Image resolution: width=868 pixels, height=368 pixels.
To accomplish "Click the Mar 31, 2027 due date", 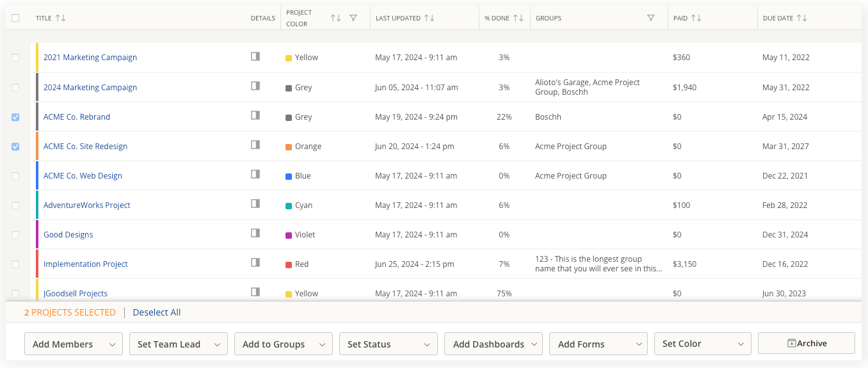I will [785, 146].
